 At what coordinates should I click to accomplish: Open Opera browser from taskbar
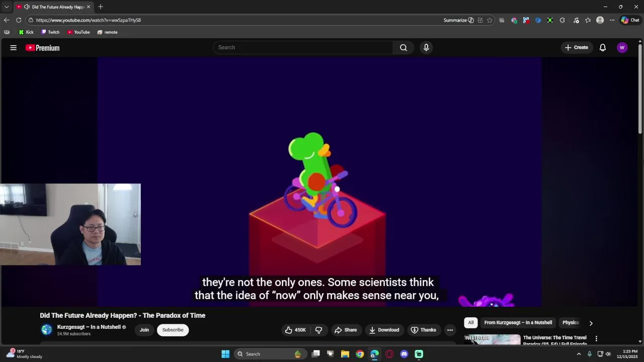pyautogui.click(x=389, y=354)
